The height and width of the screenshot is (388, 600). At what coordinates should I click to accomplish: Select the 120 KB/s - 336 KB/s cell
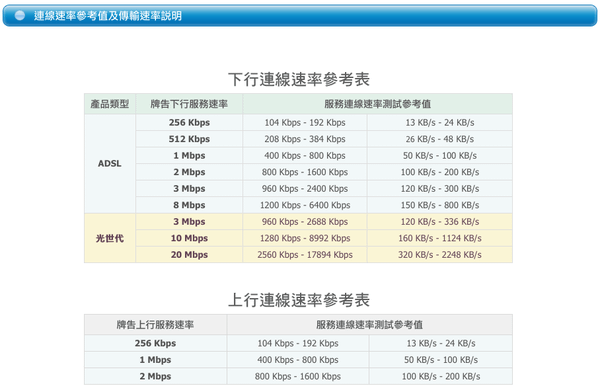coord(440,222)
